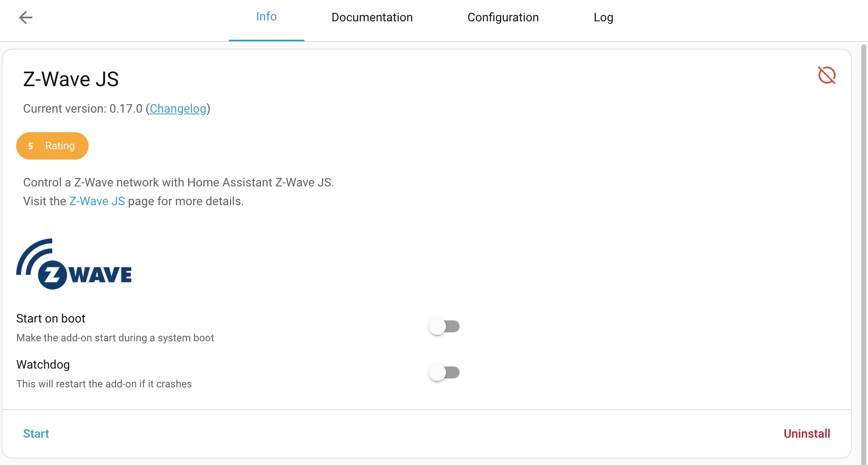Click the orange Rating chip

tap(52, 146)
